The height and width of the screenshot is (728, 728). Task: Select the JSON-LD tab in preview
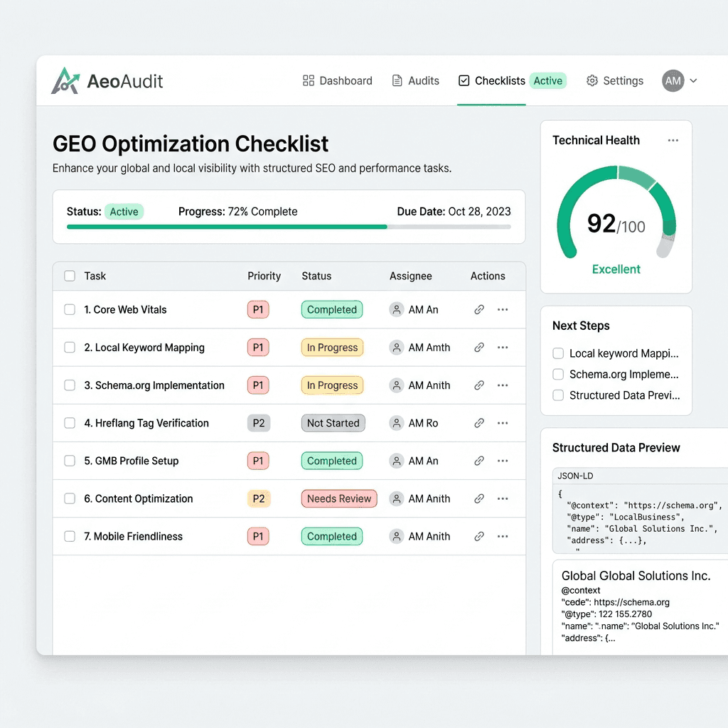coord(575,476)
